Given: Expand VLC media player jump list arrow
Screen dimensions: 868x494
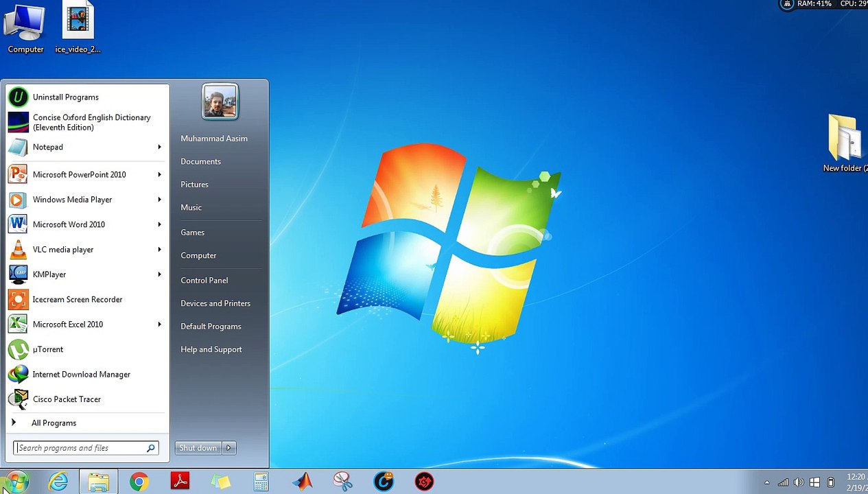Looking at the screenshot, I should (x=160, y=250).
